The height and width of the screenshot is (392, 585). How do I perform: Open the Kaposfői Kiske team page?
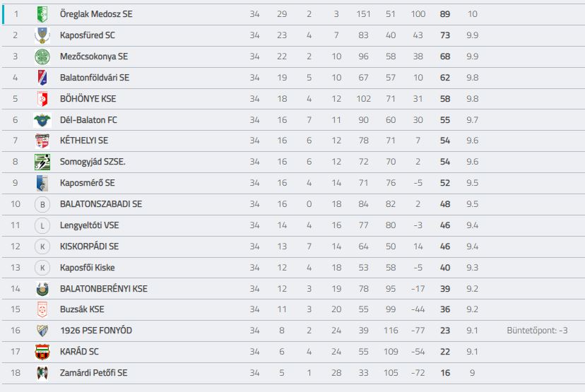pyautogui.click(x=88, y=268)
